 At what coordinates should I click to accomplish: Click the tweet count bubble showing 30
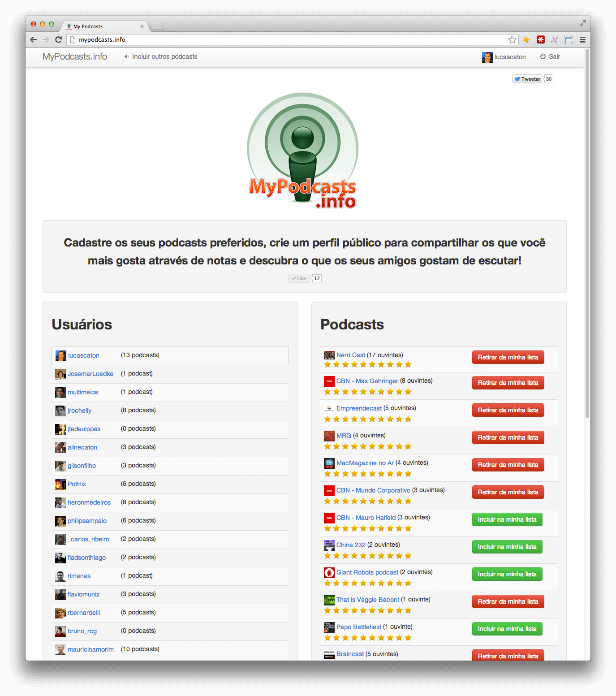(549, 79)
